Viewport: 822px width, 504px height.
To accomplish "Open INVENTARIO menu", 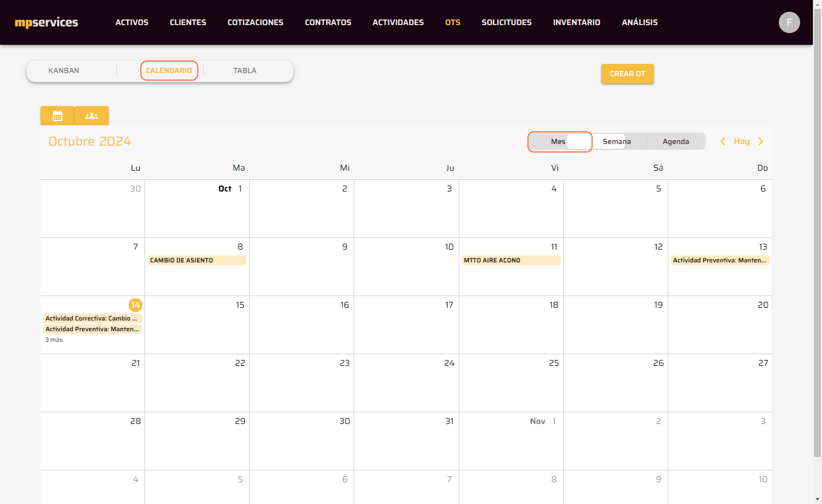I will [577, 22].
